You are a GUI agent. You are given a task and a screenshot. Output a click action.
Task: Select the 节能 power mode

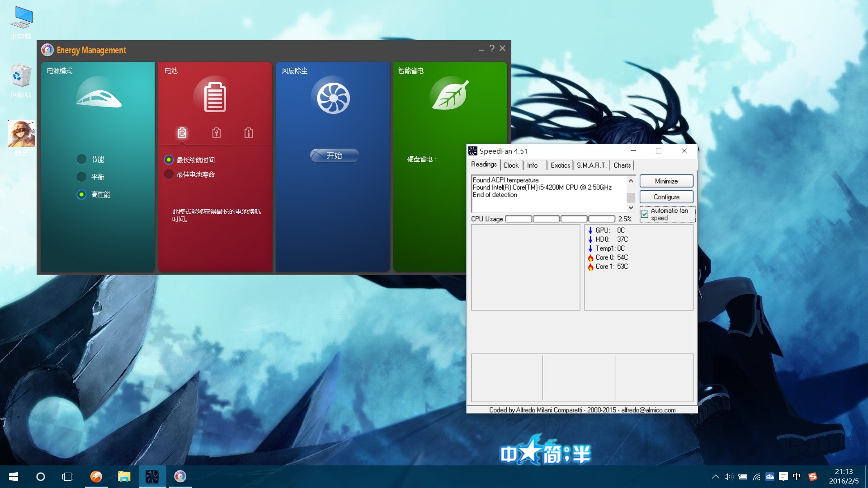click(81, 159)
